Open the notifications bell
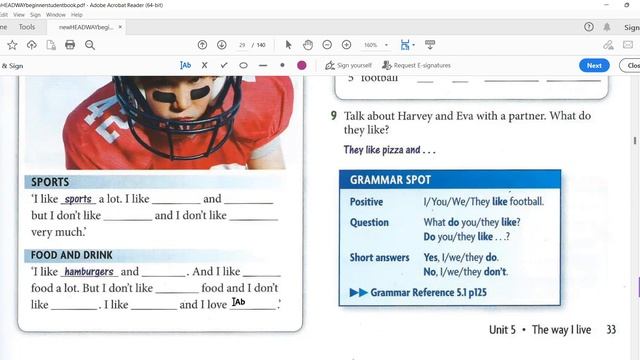Screen dimensions: 640x360 coord(607,27)
